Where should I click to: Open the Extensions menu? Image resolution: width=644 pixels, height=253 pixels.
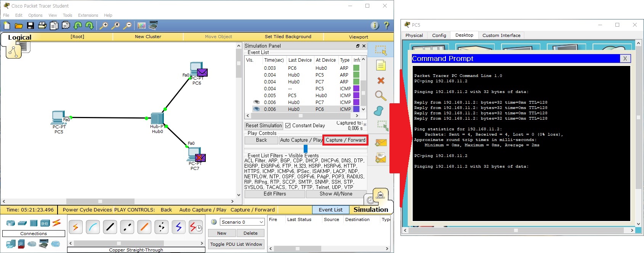88,15
